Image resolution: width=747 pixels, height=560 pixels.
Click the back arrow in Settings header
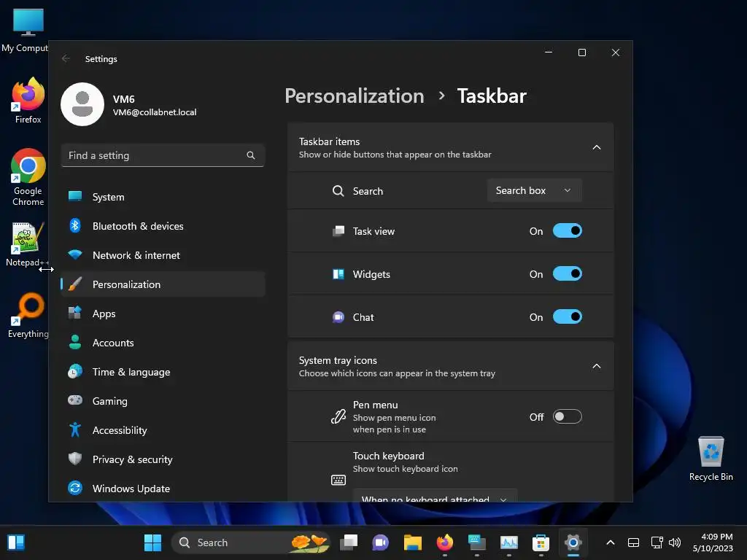[66, 58]
